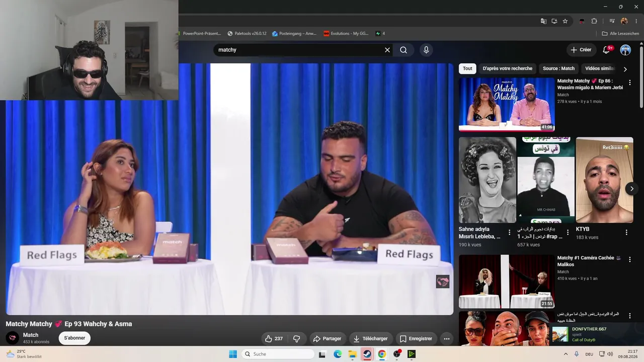Open the Chrome profile avatar
The image size is (644, 362).
click(x=624, y=21)
